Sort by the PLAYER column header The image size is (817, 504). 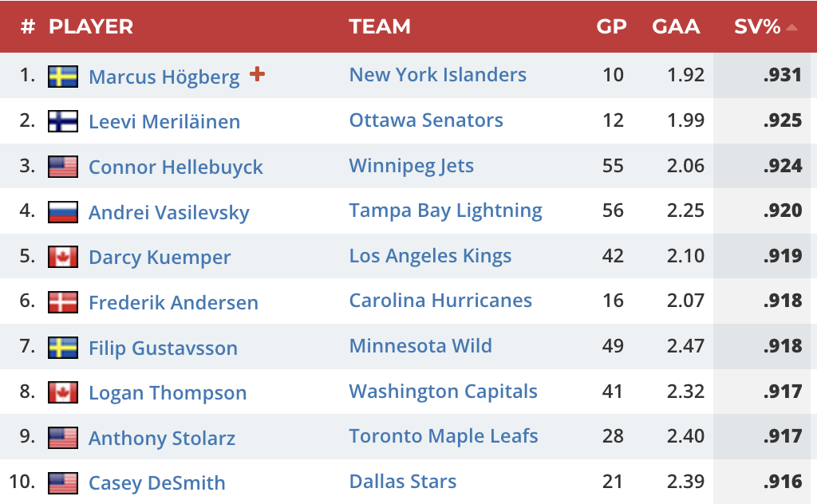click(91, 26)
